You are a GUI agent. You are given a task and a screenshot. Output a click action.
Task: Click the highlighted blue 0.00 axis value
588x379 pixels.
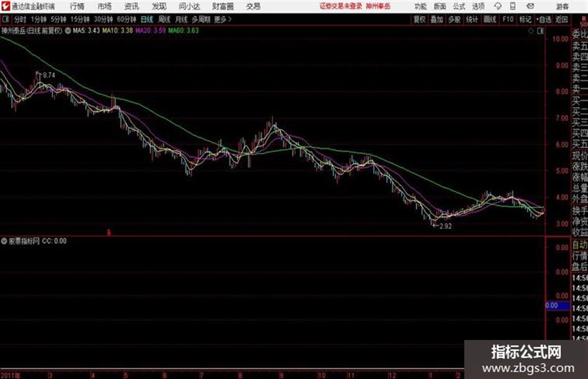[x=558, y=306]
